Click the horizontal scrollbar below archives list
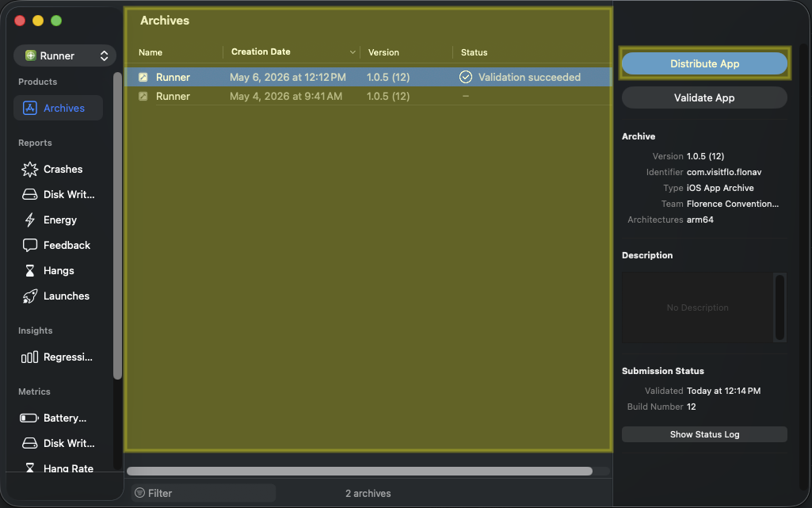The height and width of the screenshot is (508, 812). click(x=360, y=472)
